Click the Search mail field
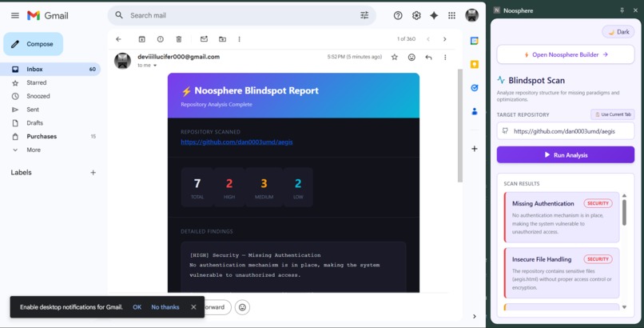 pyautogui.click(x=242, y=15)
